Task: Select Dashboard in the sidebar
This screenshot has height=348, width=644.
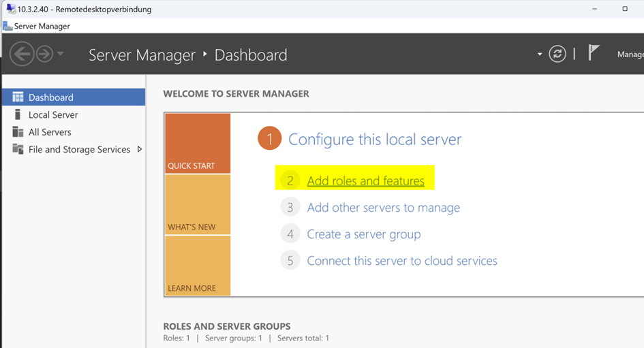Action: pos(74,97)
